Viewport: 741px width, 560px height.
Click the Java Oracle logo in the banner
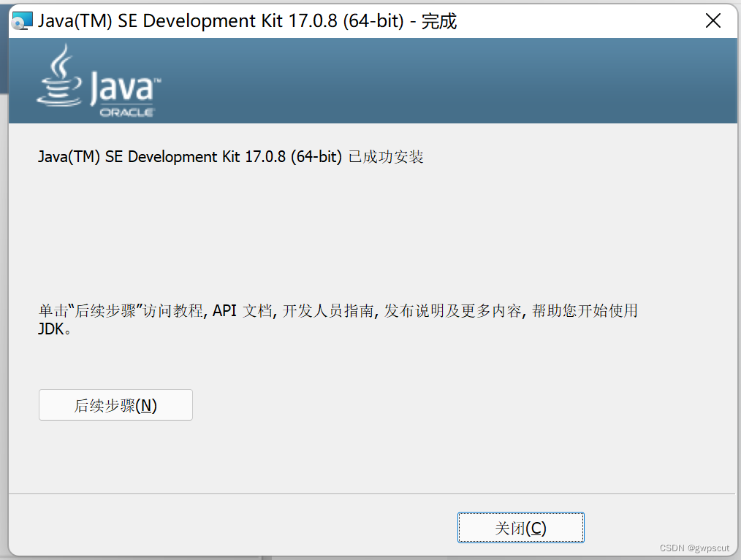point(99,81)
